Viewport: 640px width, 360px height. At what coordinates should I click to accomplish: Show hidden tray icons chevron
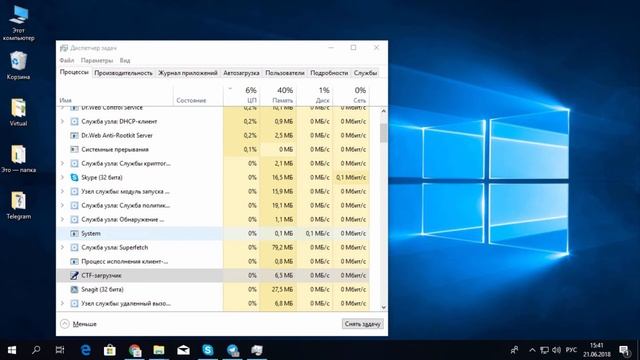point(532,350)
